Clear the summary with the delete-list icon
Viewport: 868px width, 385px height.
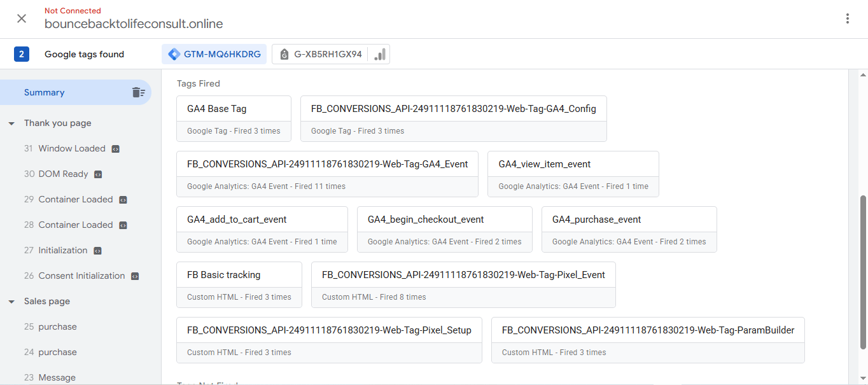tap(138, 92)
